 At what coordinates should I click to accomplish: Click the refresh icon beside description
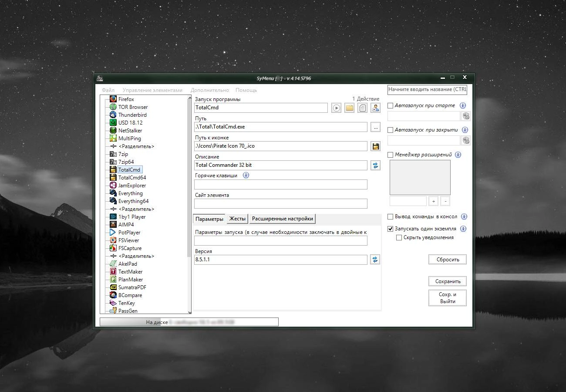[x=375, y=166]
